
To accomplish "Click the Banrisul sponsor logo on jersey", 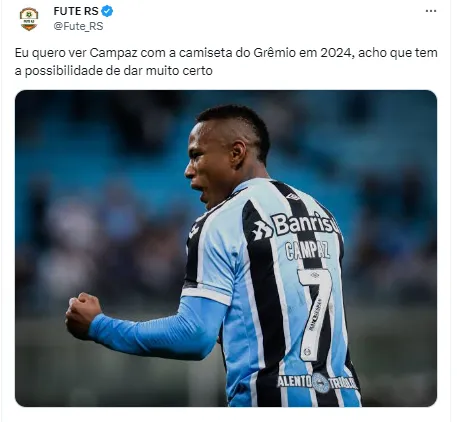I will [295, 225].
